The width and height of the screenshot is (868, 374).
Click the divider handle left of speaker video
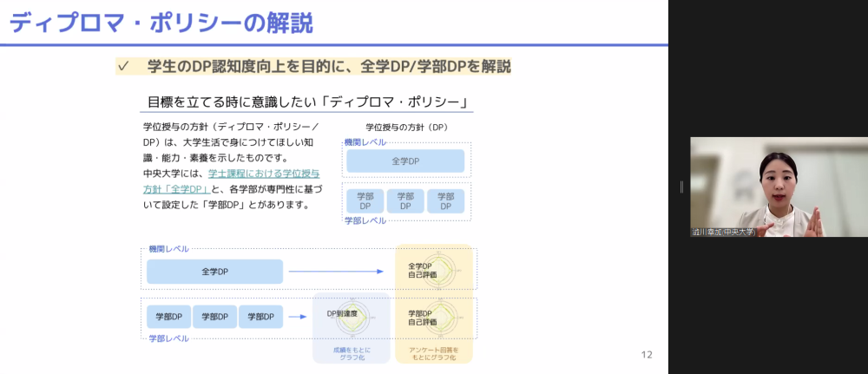pos(681,187)
